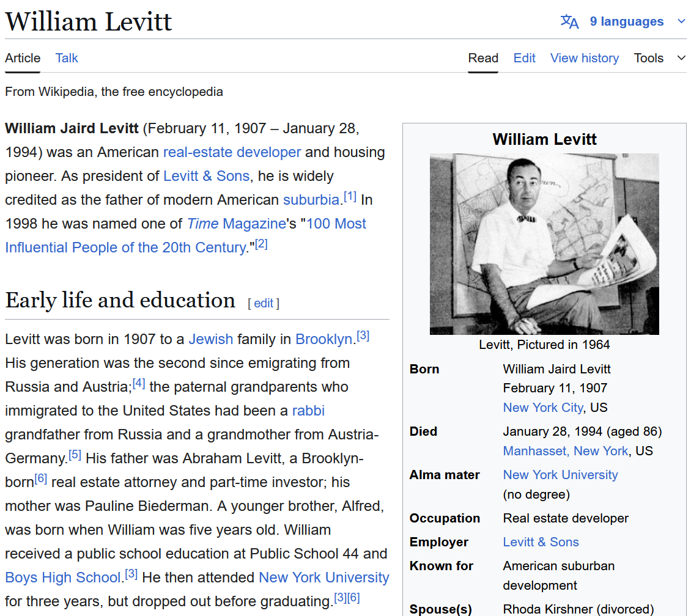This screenshot has width=691, height=616.
Task: Open New York University link in article text
Action: click(324, 577)
